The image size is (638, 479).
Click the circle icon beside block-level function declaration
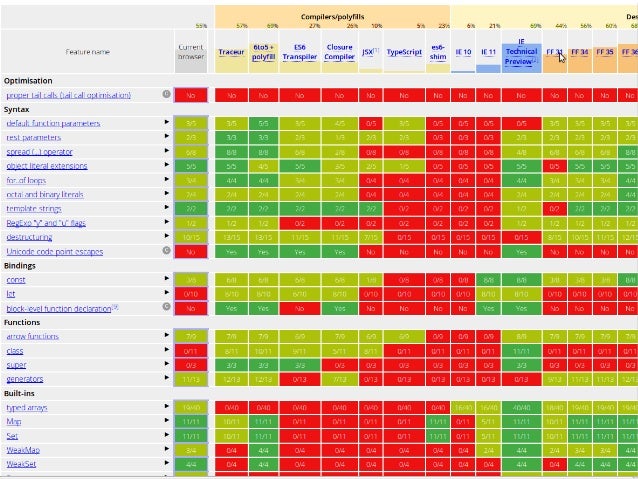coord(166,306)
